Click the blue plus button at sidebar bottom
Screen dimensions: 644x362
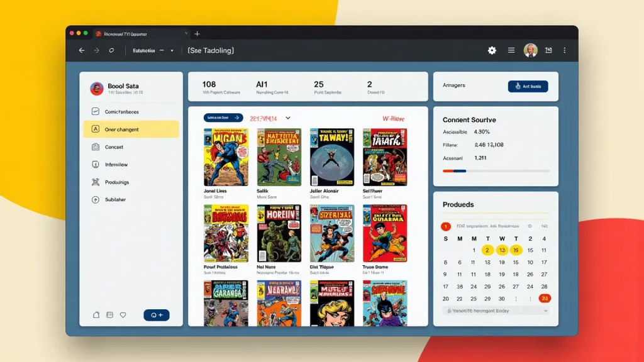[157, 315]
